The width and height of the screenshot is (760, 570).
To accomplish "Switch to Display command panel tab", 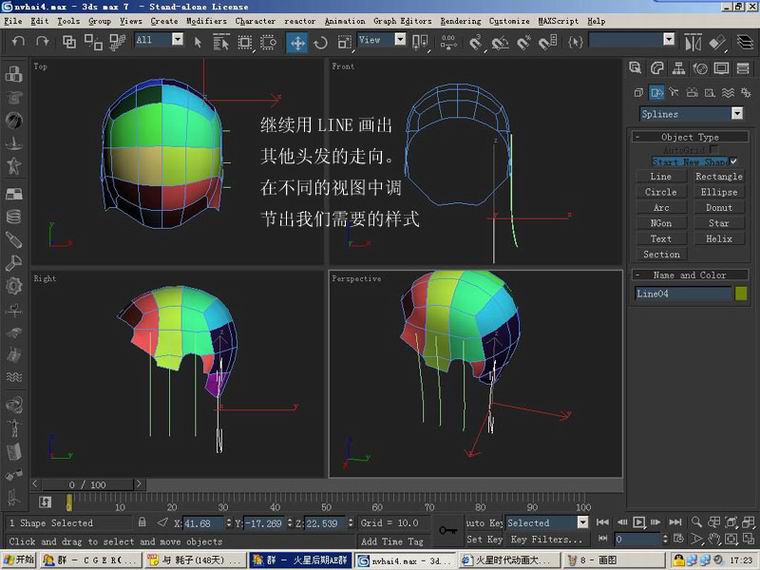I will (722, 68).
